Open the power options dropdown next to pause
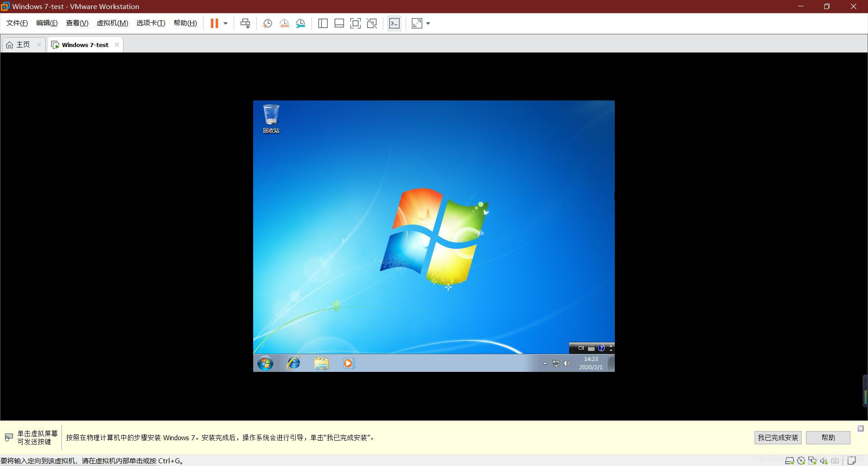The width and height of the screenshot is (868, 466). 226,24
